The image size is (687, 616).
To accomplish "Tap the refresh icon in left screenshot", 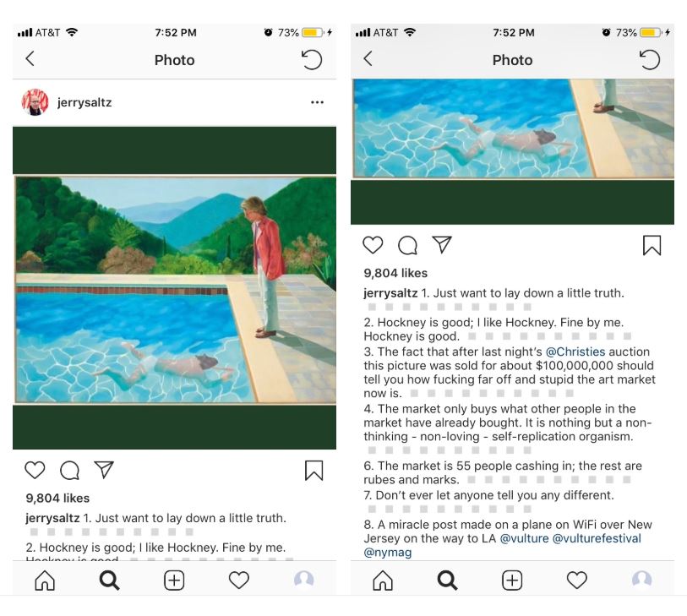I will click(x=312, y=60).
